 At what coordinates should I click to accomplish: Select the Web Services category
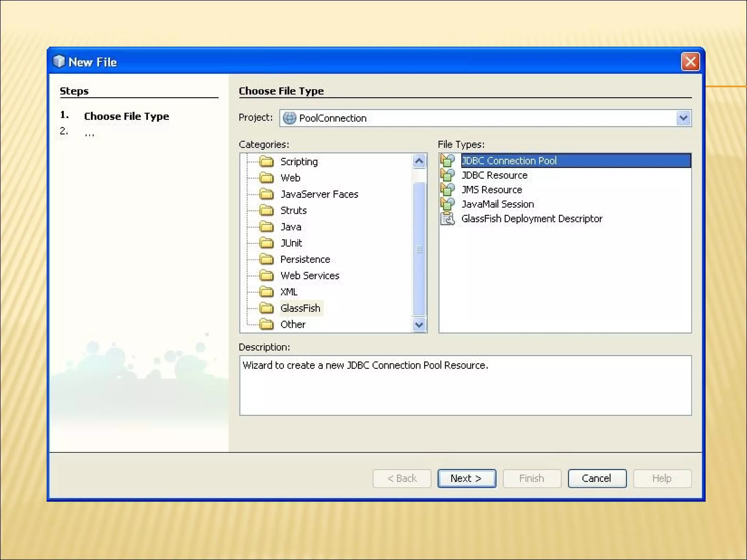(x=309, y=276)
